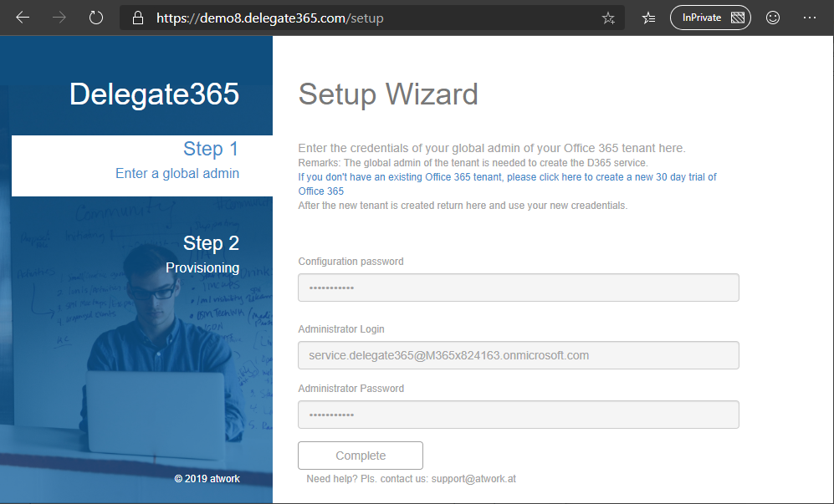Screen dimensions: 834x504
Task: Open the browser settings ellipsis menu
Action: (809, 18)
